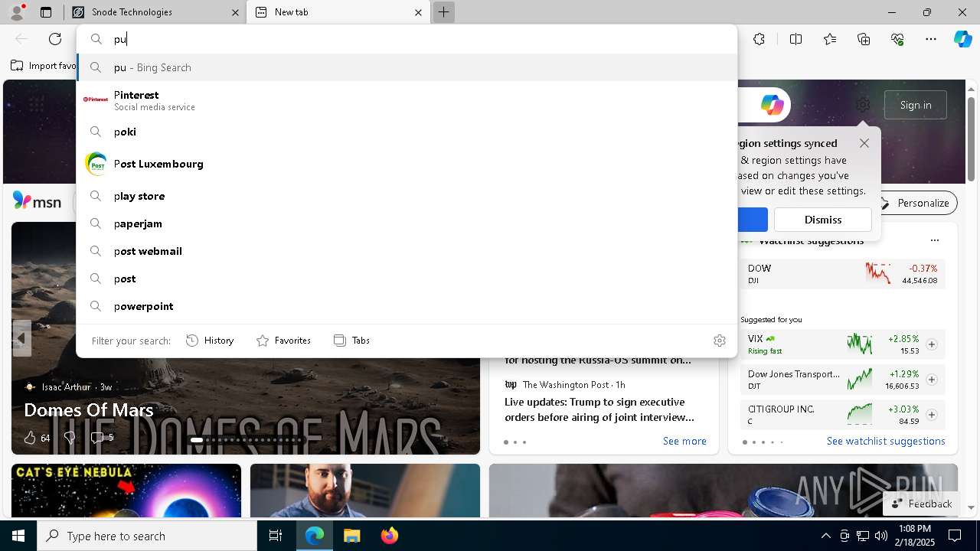Click the Windows taskbar search box
Viewport: 980px width, 551px height.
pos(147,536)
